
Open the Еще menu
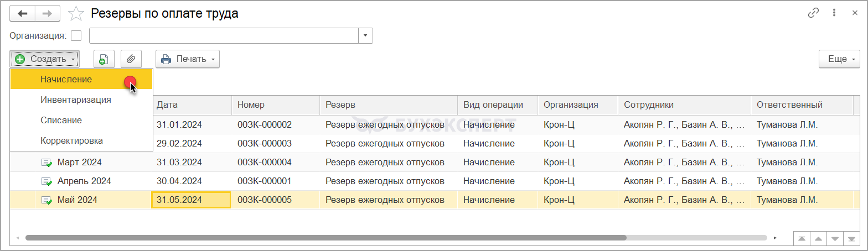pyautogui.click(x=839, y=59)
